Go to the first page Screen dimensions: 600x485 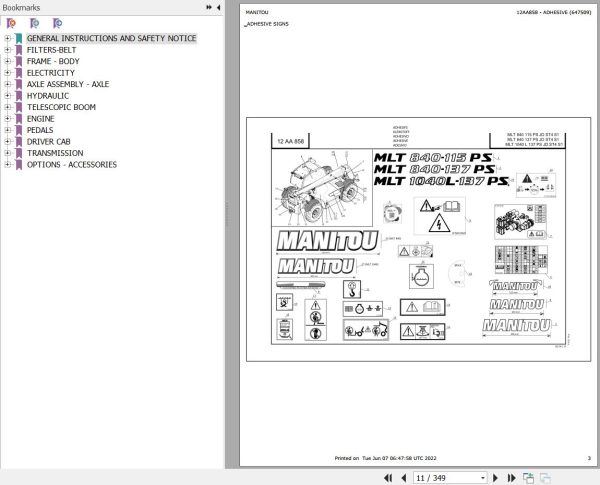pos(388,478)
